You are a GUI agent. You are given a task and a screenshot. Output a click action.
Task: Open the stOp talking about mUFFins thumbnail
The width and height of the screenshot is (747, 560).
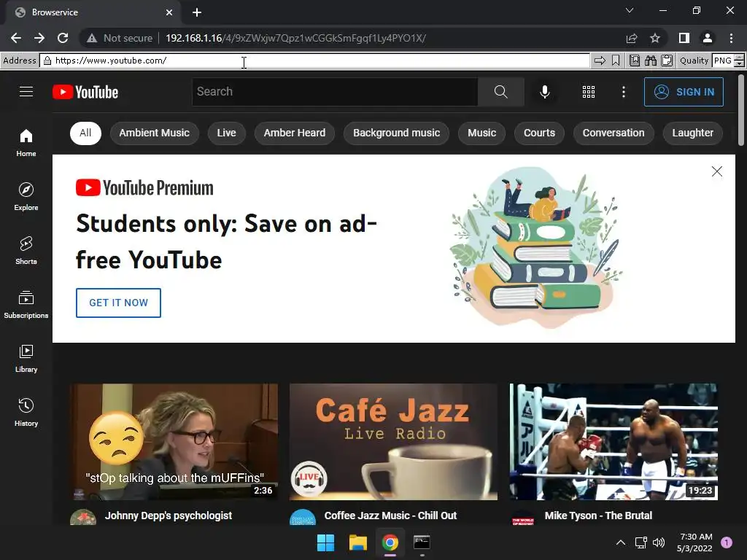(174, 441)
